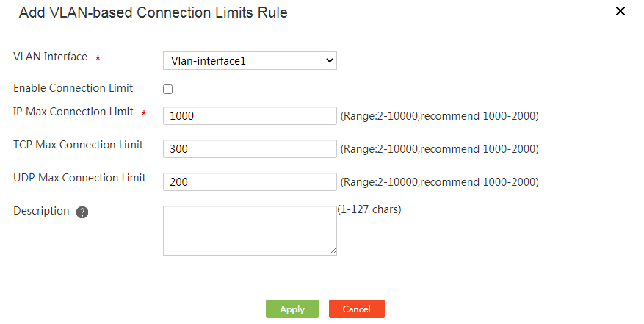Screen dimensions: 644x324
Task: Click the TCP Max Connection Limit label
Action: (78, 145)
